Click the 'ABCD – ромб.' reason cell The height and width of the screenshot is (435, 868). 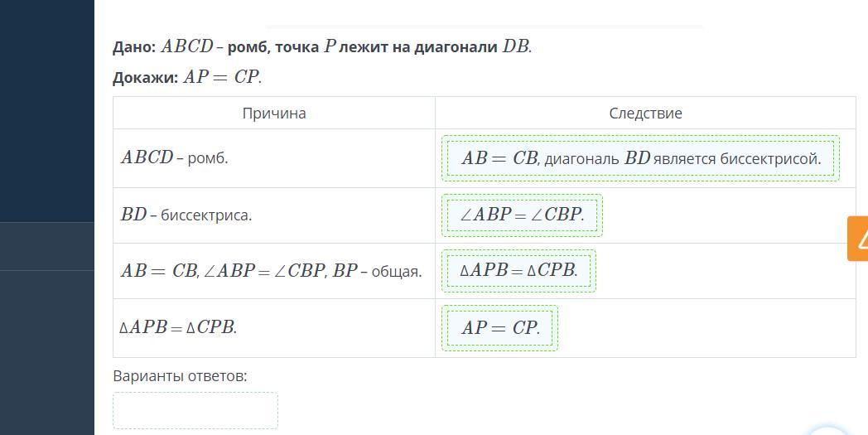click(175, 158)
